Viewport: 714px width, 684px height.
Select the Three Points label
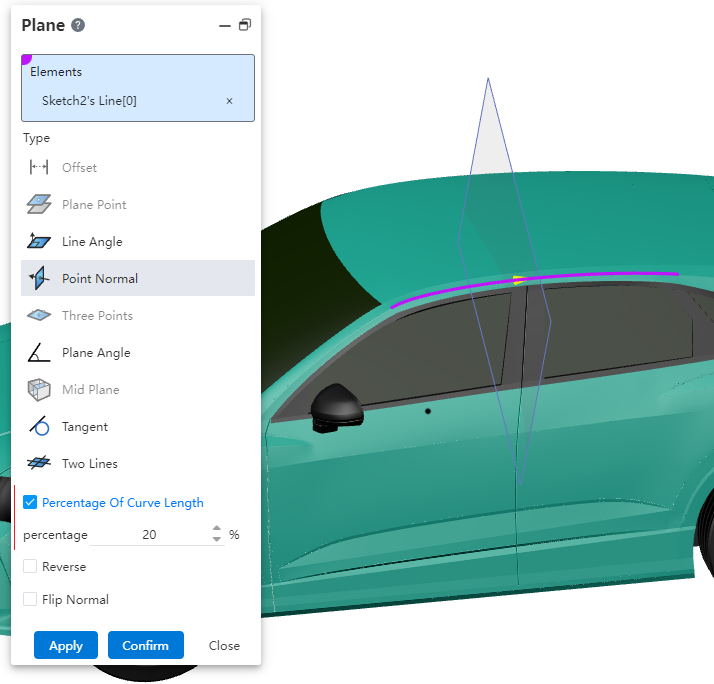tap(97, 316)
